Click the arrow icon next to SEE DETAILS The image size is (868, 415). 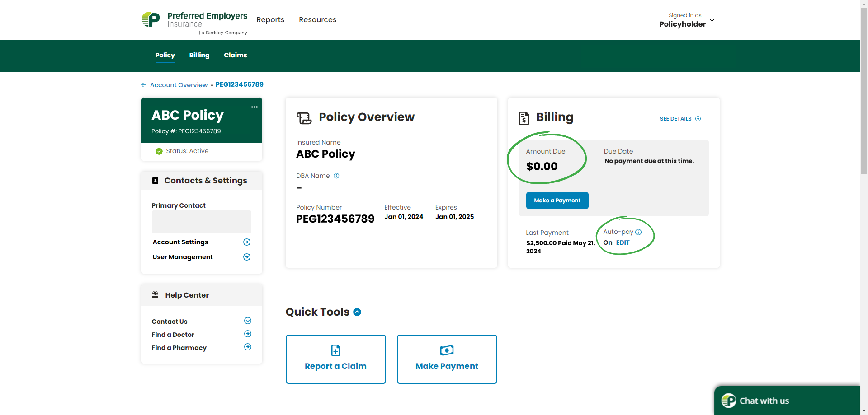tap(698, 119)
